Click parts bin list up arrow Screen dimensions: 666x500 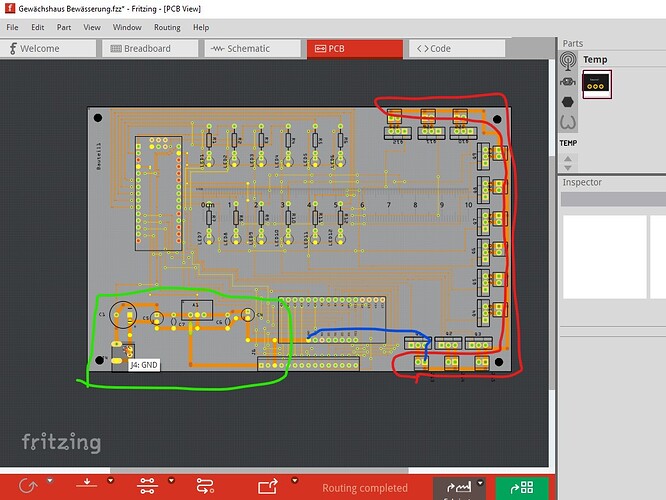[568, 159]
